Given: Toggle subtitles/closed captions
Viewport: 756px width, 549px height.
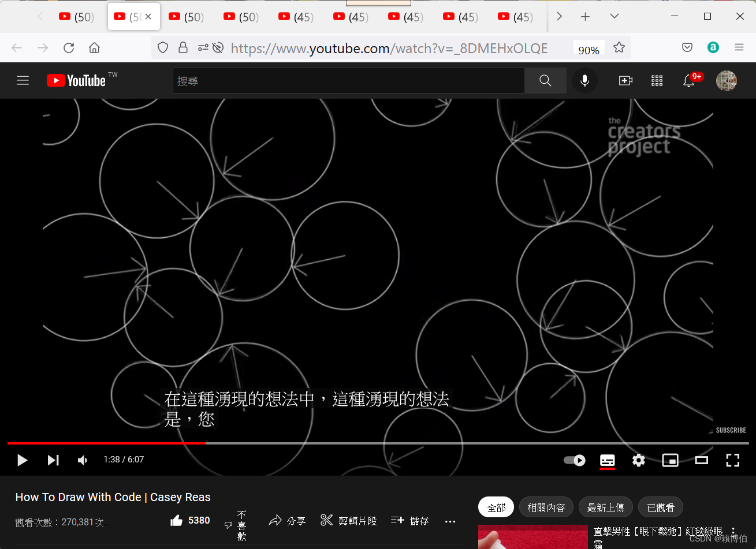Looking at the screenshot, I should 607,460.
